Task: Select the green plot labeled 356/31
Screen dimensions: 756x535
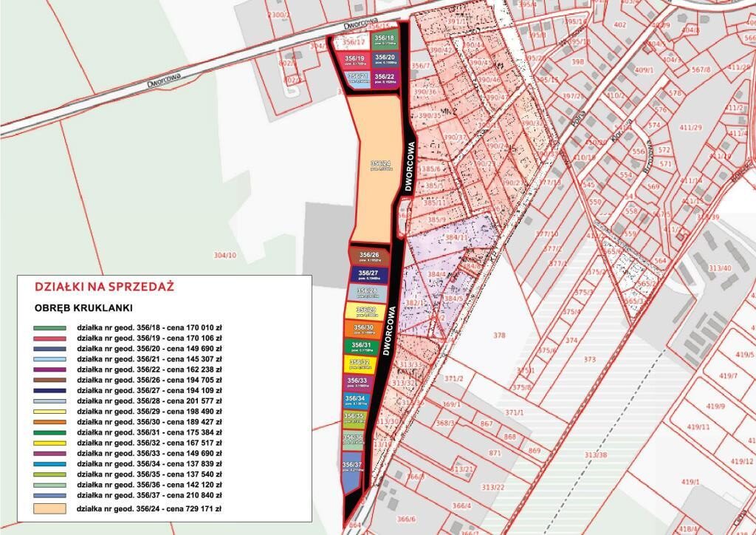Action: pyautogui.click(x=362, y=347)
